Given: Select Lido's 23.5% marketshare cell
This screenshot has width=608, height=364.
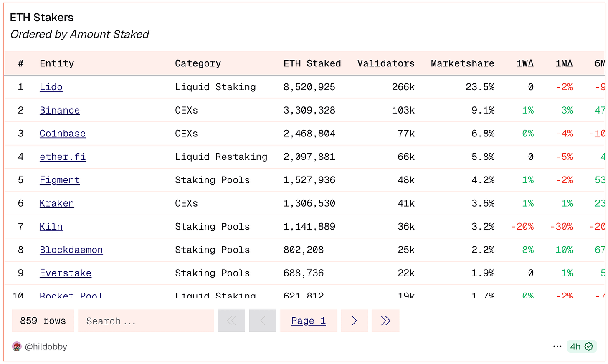Looking at the screenshot, I should 480,87.
